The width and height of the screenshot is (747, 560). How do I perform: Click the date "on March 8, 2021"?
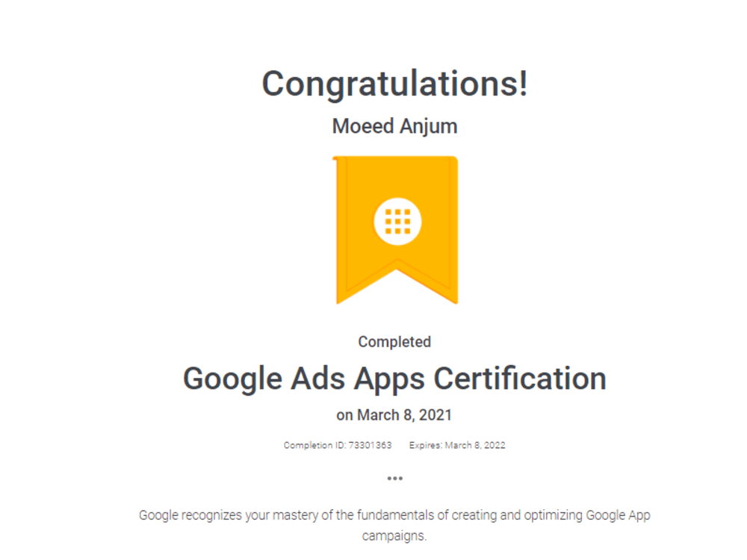coord(394,415)
